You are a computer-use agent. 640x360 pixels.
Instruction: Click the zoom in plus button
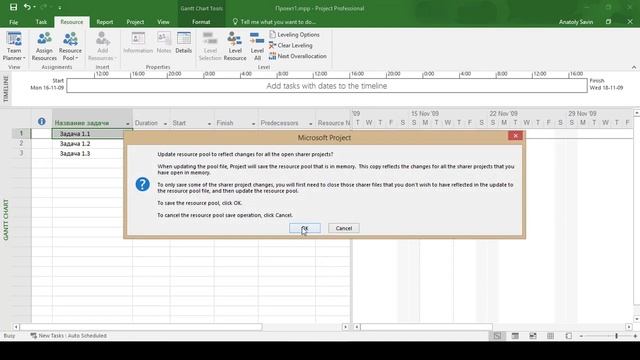[x=635, y=336]
